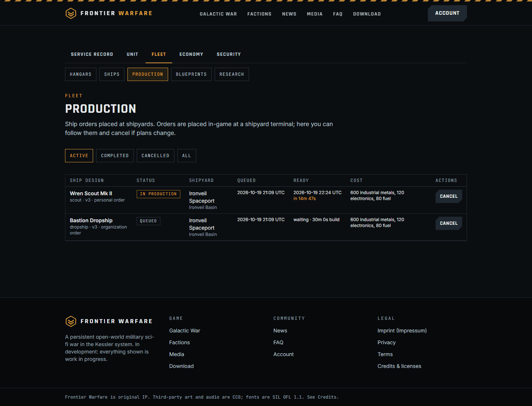The image size is (532, 406).
Task: Switch to the Unit tab
Action: 132,54
